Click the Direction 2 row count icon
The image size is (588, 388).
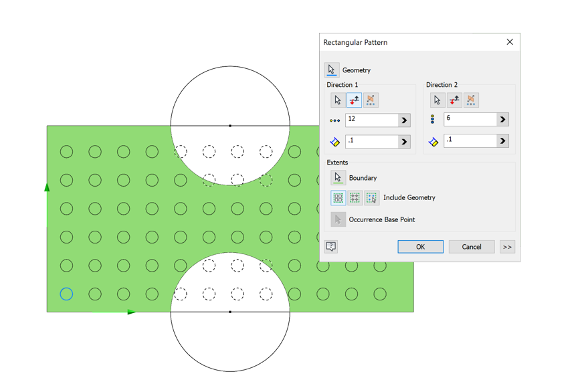432,119
